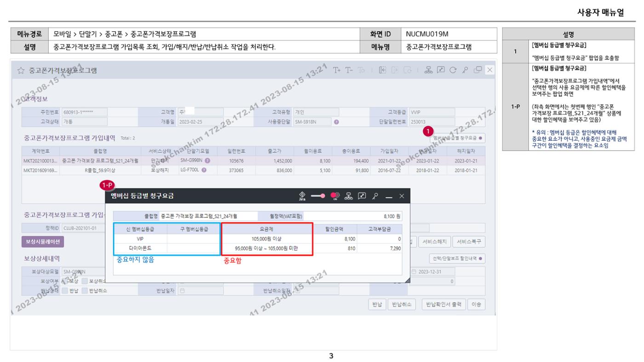The height and width of the screenshot is (362, 644).
Task: Refresh the screen using the circular arrow icon
Action: 452,70
